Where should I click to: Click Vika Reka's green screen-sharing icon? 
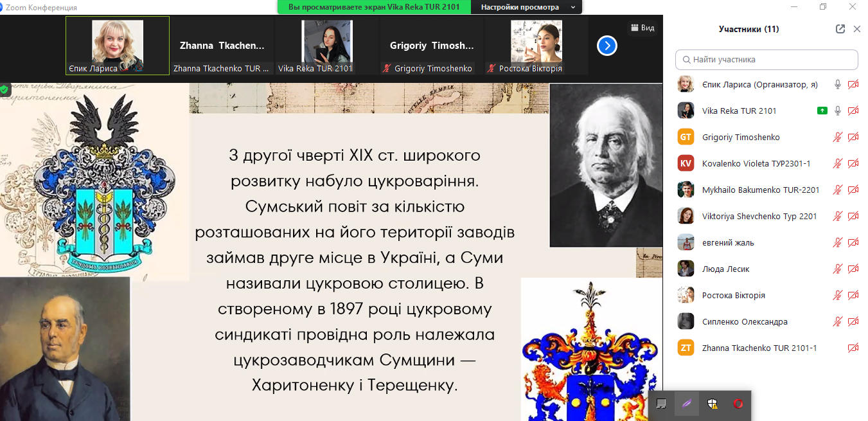click(822, 111)
